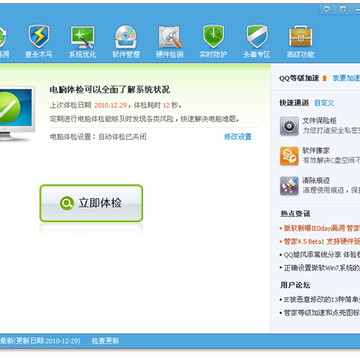Click the 电脑体检设置：自动体检已关闭 status text

coord(98,137)
